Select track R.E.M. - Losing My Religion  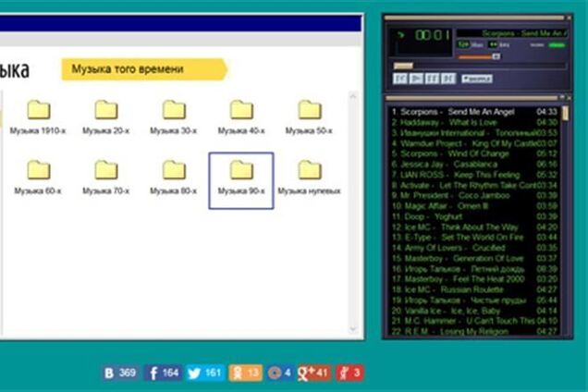pos(474,331)
